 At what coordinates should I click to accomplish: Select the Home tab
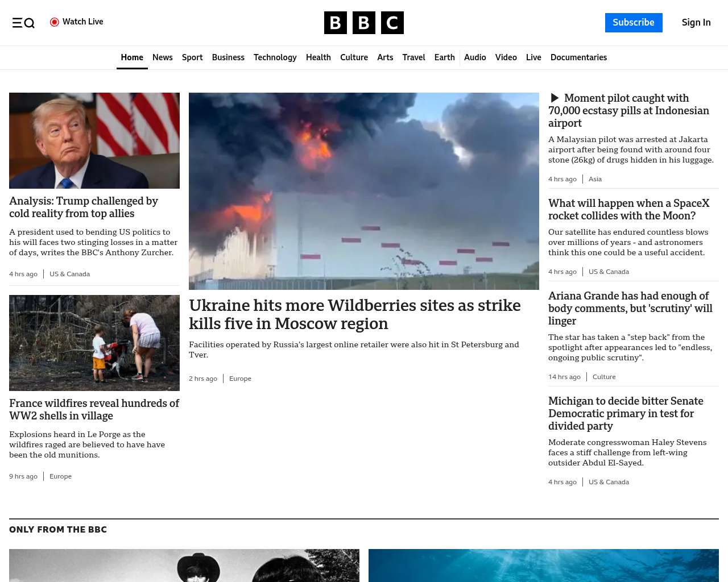(132, 57)
